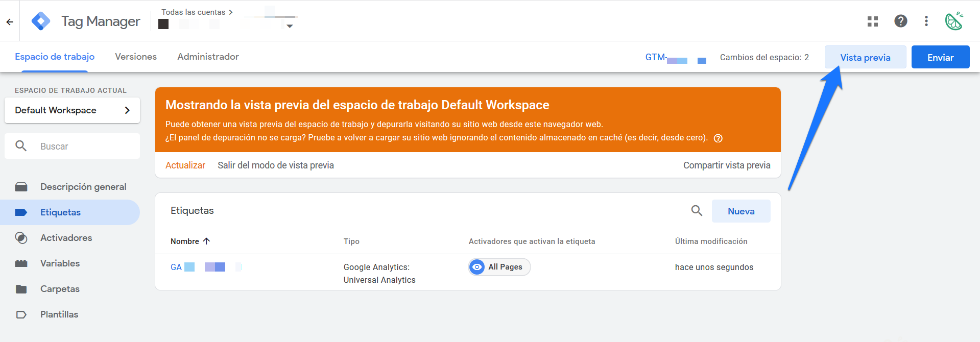The image size is (980, 342).
Task: Click the Tag Manager logo
Action: 41,21
